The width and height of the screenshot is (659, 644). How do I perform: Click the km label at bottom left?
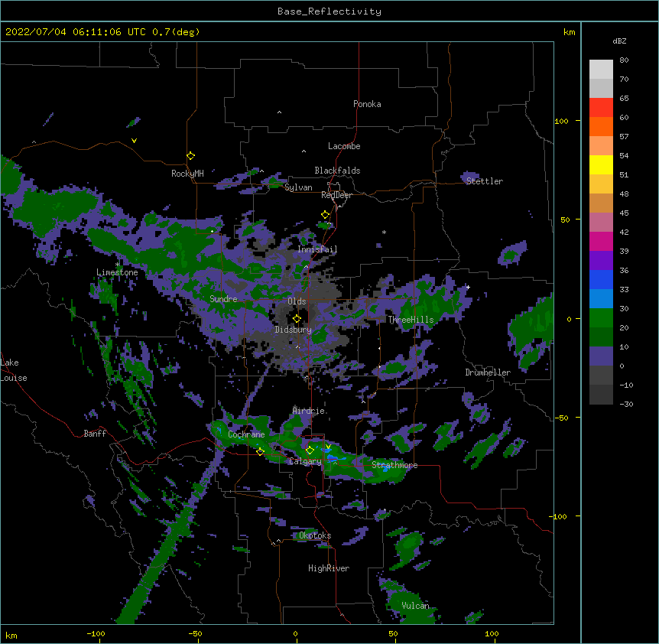[11, 635]
